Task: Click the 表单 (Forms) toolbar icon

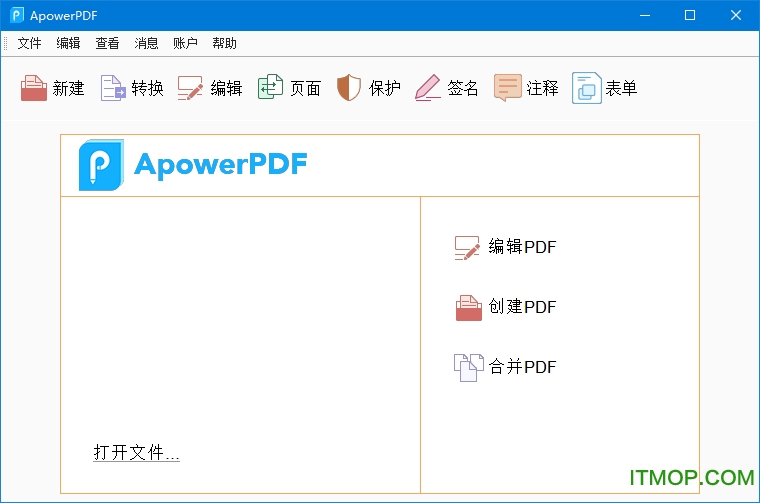Action: point(586,88)
